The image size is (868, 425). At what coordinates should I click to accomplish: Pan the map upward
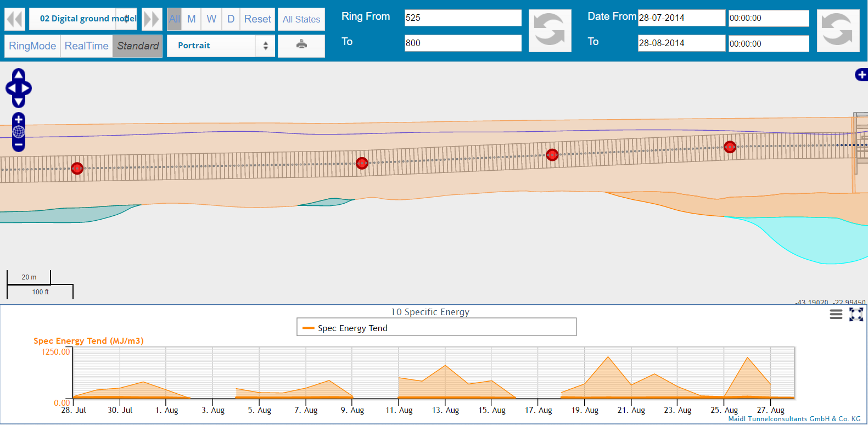19,74
